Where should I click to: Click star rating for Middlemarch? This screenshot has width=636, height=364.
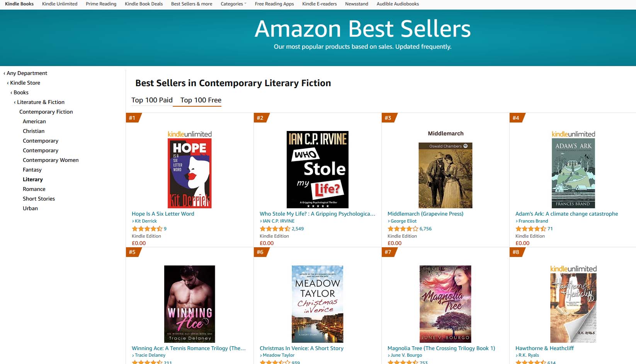tap(403, 229)
